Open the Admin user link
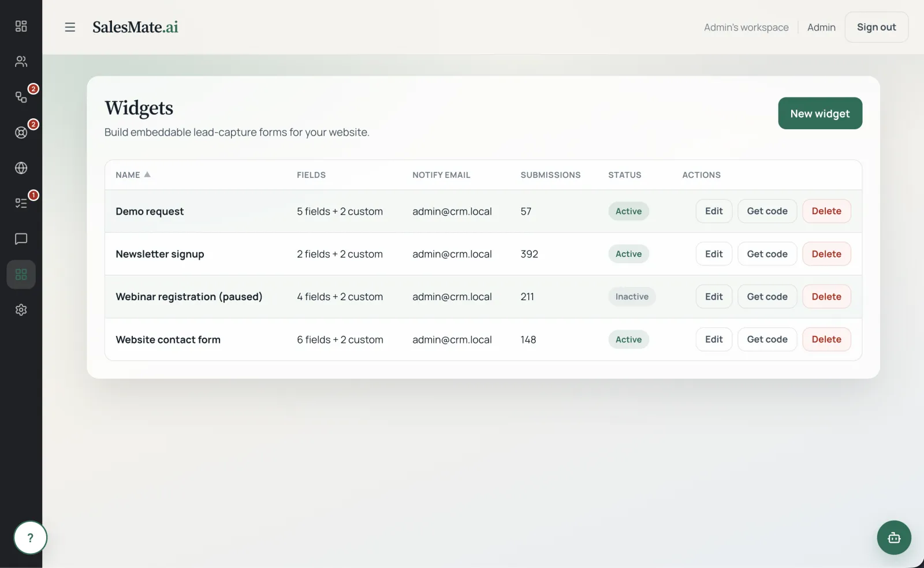The width and height of the screenshot is (924, 568). point(821,27)
